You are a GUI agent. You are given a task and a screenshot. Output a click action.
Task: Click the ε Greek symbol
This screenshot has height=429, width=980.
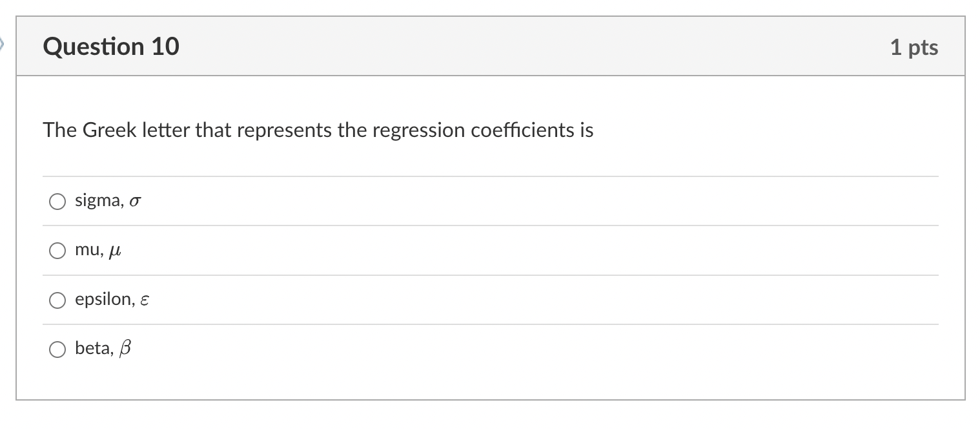click(145, 300)
